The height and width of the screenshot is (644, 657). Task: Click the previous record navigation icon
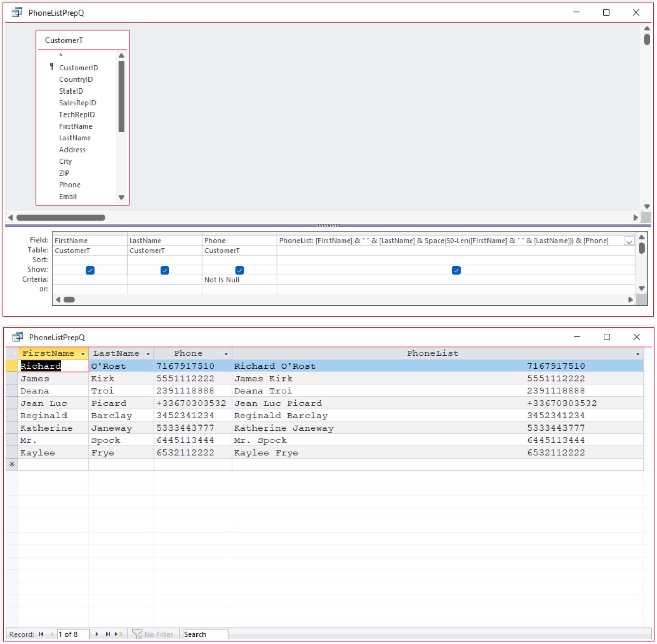point(52,634)
